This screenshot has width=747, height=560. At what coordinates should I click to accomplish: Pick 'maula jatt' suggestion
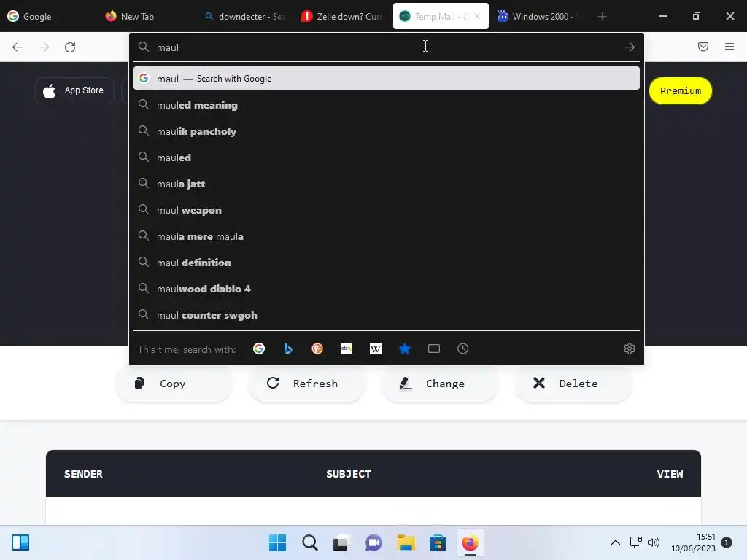[387, 183]
